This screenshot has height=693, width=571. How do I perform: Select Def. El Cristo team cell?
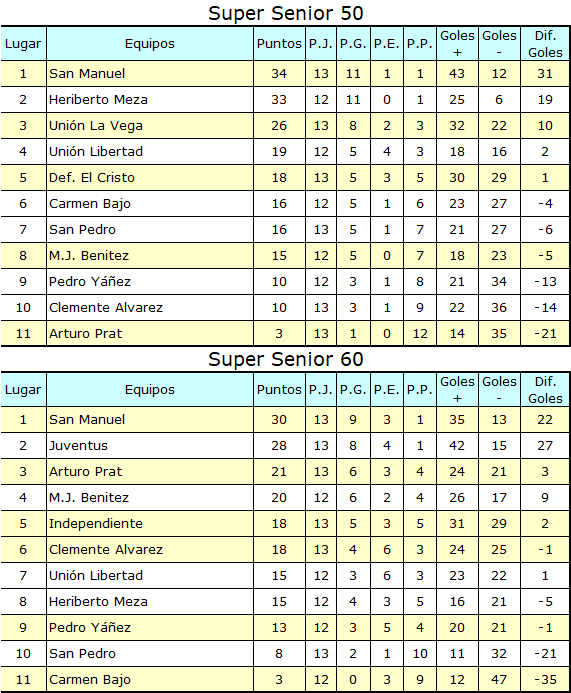[150, 178]
